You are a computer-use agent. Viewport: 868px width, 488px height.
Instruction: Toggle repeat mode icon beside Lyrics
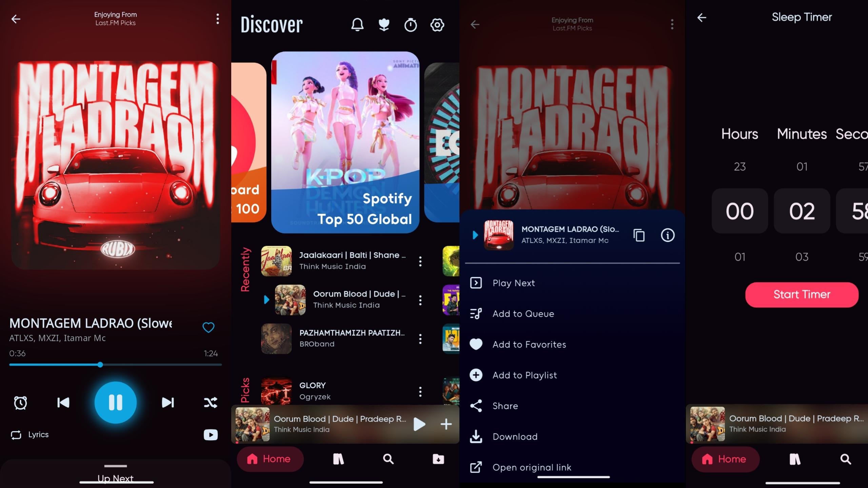pos(16,435)
